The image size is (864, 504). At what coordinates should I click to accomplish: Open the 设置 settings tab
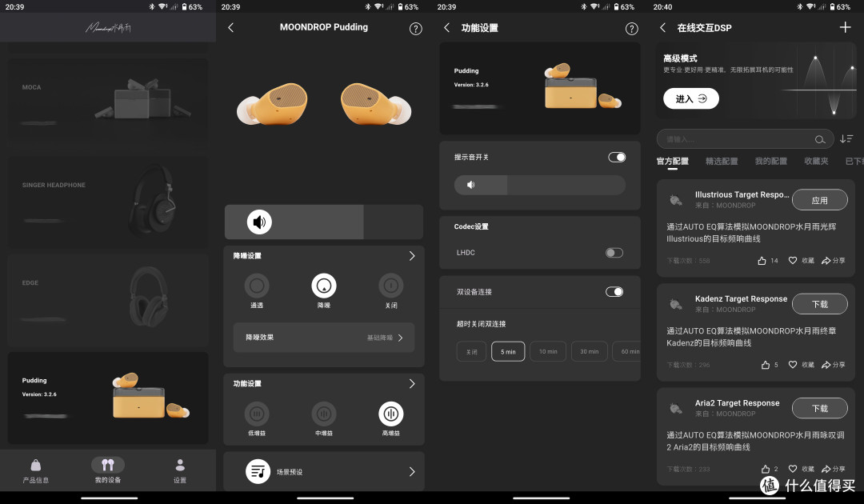(180, 471)
